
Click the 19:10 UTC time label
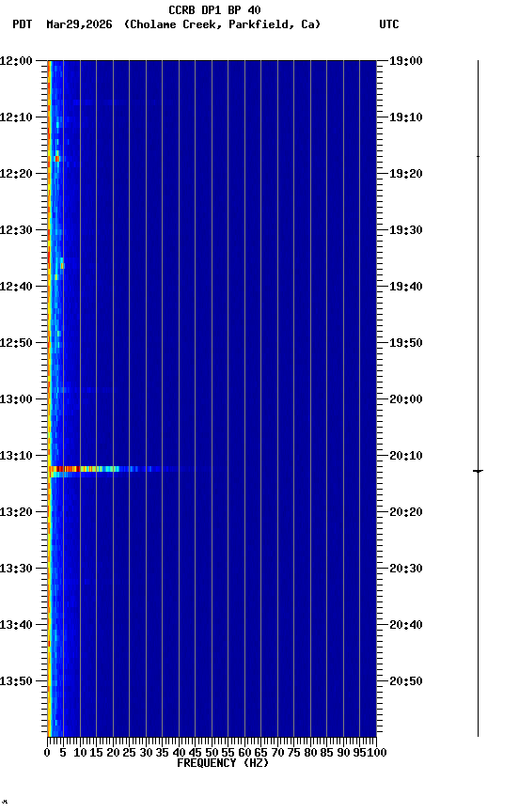tap(406, 117)
